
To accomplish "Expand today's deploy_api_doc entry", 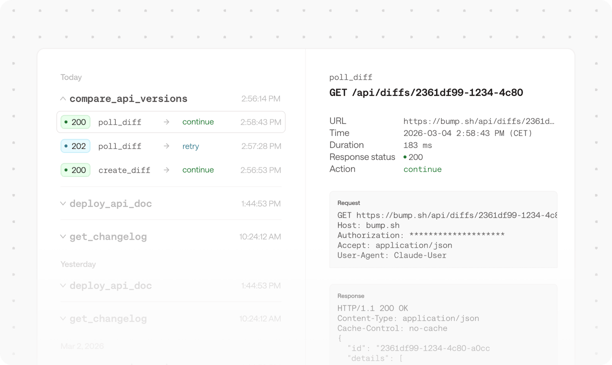I will [63, 203].
